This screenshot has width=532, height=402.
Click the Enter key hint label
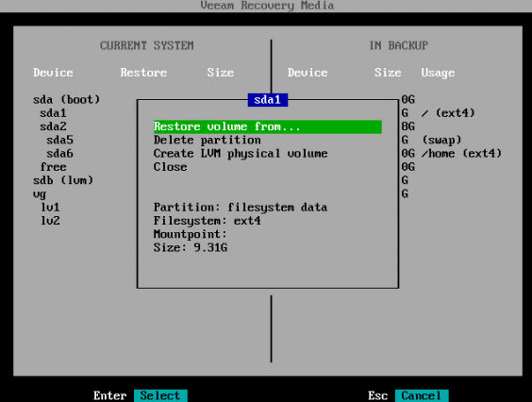[x=110, y=395]
